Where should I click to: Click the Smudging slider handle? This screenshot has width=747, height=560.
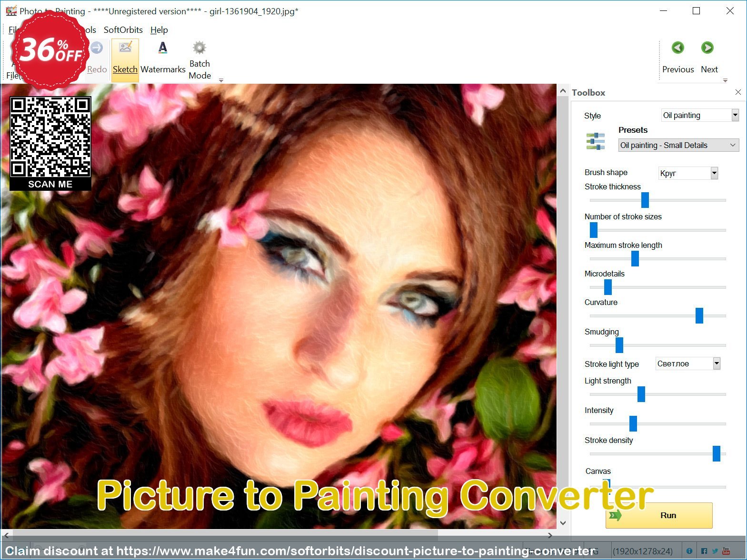(619, 345)
